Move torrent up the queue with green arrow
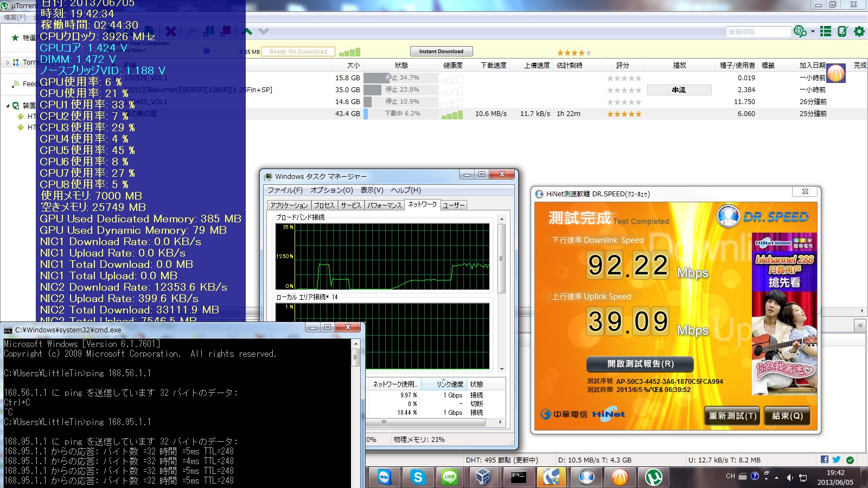 point(247,31)
